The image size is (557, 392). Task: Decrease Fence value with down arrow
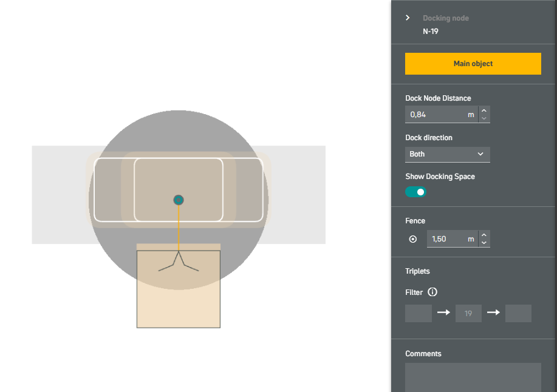tap(484, 243)
